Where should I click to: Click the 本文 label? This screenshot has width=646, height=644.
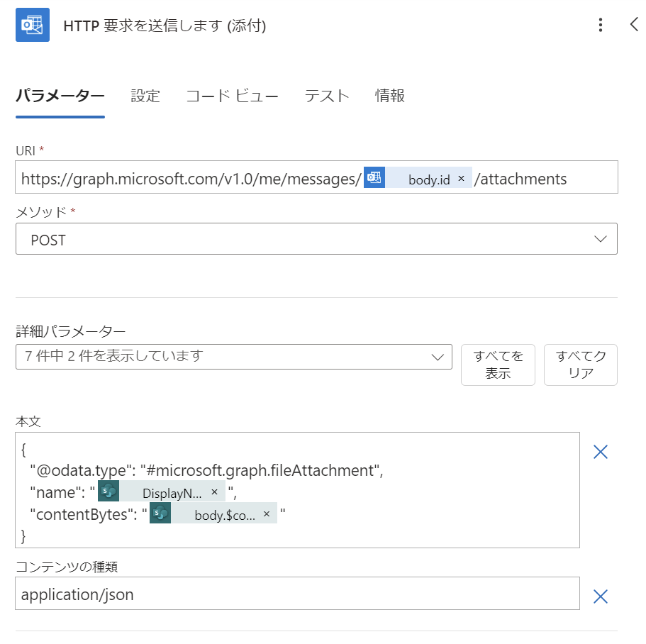pos(28,421)
